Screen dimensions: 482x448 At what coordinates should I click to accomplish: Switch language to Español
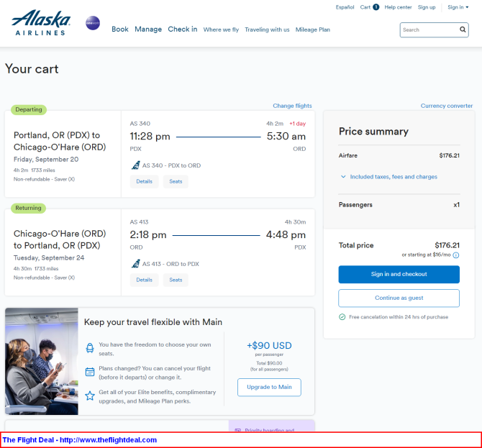[x=345, y=7]
